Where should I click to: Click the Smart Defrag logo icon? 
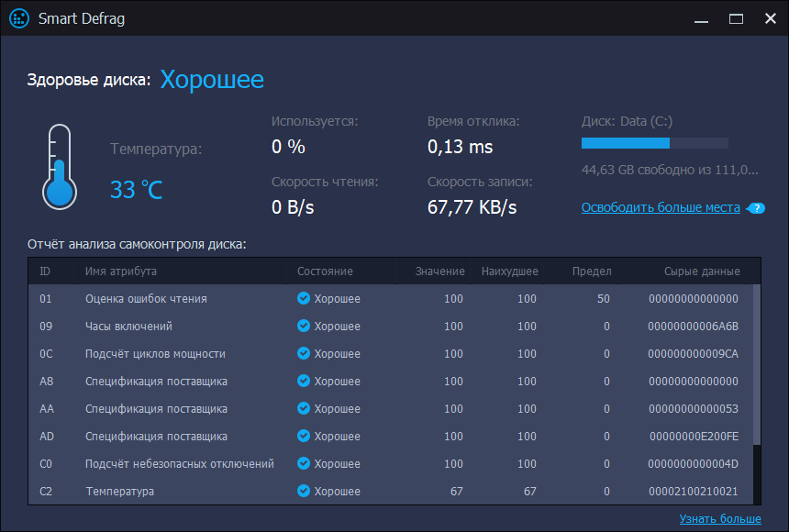pos(19,18)
